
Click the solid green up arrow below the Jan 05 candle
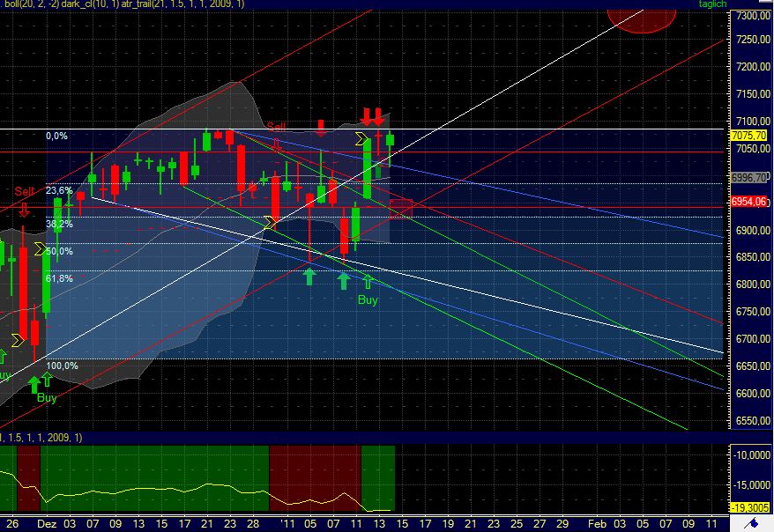point(309,277)
